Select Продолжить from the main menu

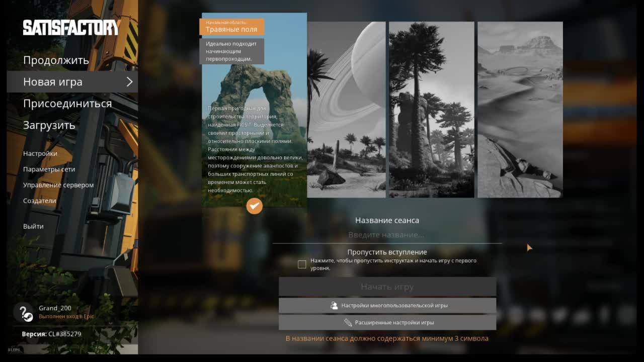56,60
